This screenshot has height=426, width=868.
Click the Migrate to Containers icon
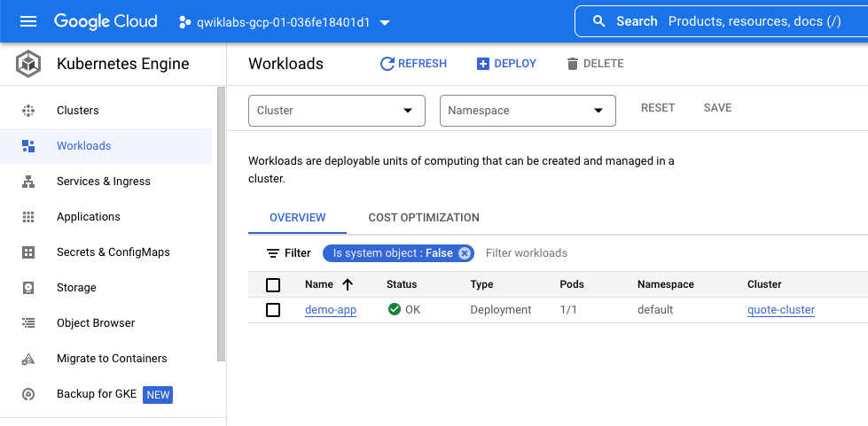click(28, 359)
